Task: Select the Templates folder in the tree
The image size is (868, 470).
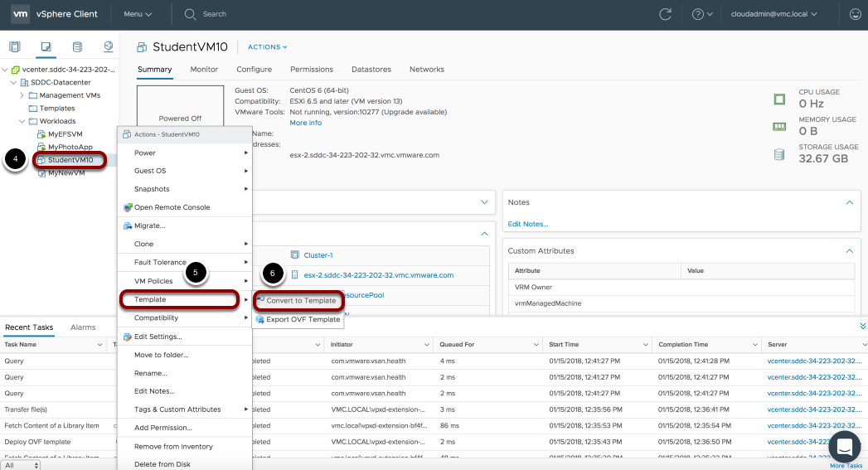Action: 57,109
